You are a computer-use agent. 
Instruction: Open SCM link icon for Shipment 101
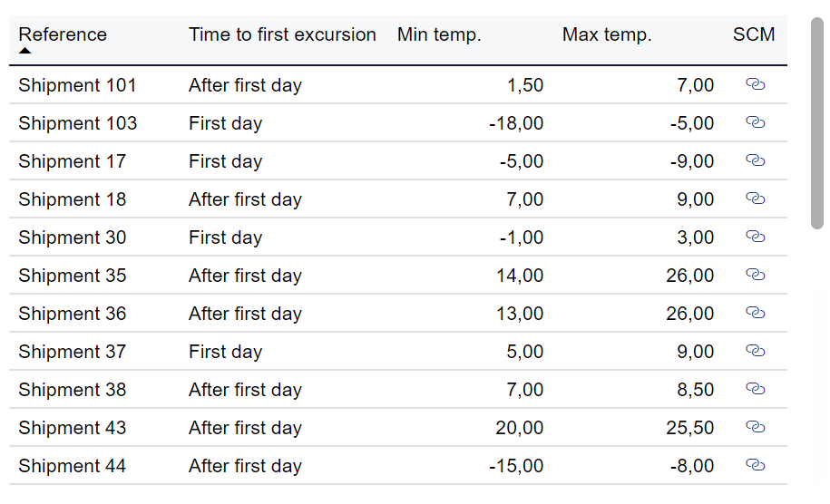tap(756, 84)
